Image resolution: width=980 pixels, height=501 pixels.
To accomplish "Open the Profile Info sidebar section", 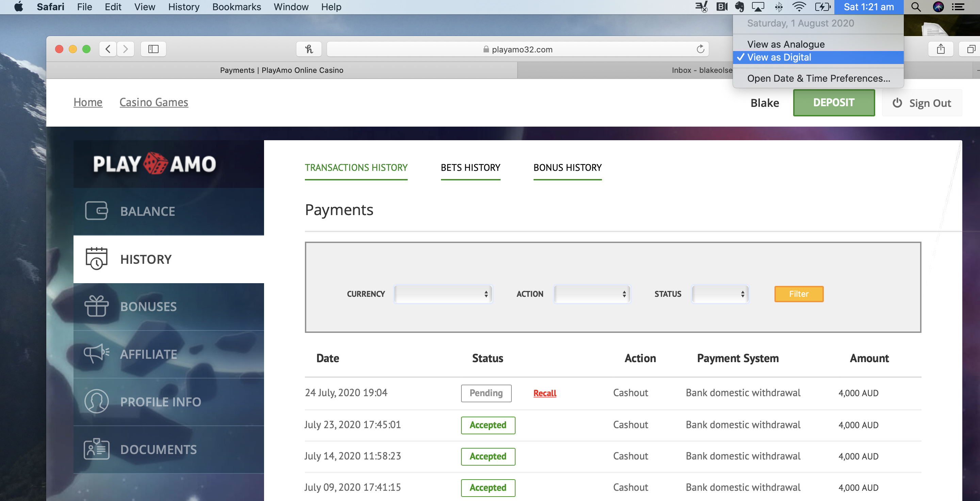I will 168,401.
